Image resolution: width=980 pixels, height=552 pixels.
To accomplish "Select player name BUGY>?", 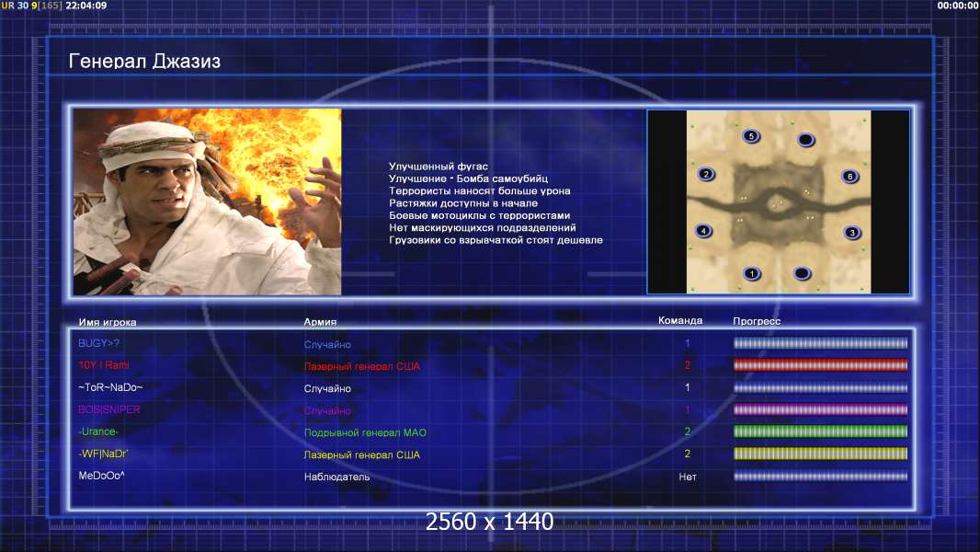I will 98,343.
